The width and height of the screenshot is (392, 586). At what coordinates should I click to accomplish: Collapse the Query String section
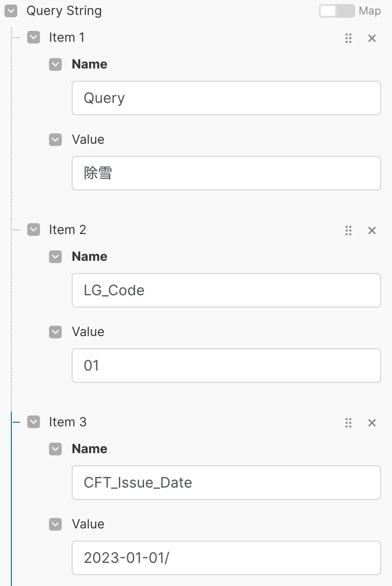point(11,11)
